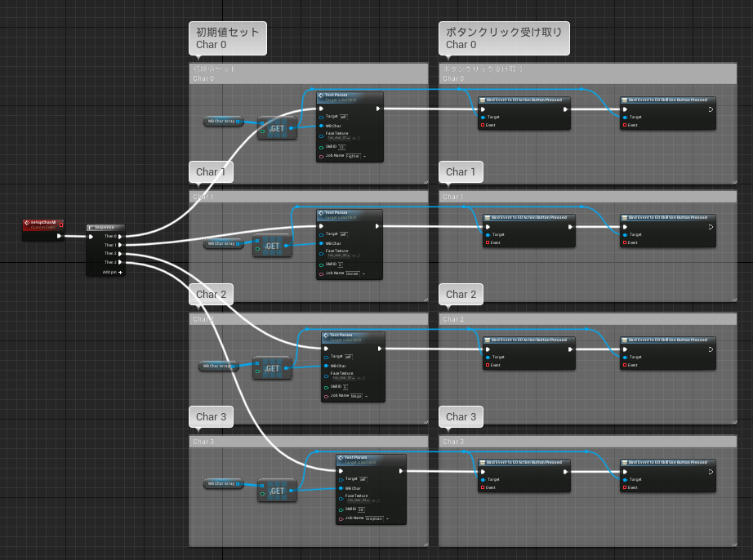Viewport: 753px width, 560px height.
Task: Open Face Texture asset dropdown in Char 3
Action: tap(359, 500)
